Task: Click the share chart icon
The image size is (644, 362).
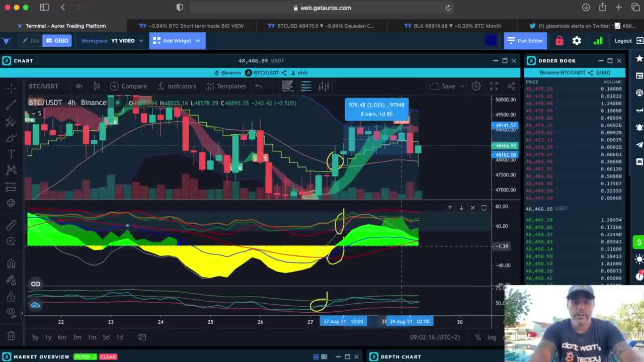Action: tap(512, 86)
